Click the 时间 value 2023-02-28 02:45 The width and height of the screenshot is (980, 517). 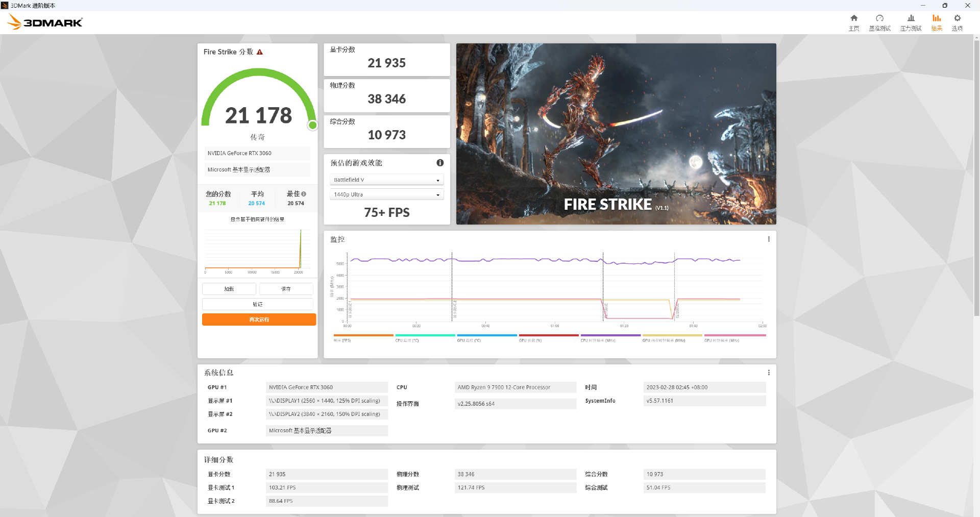(x=704, y=387)
